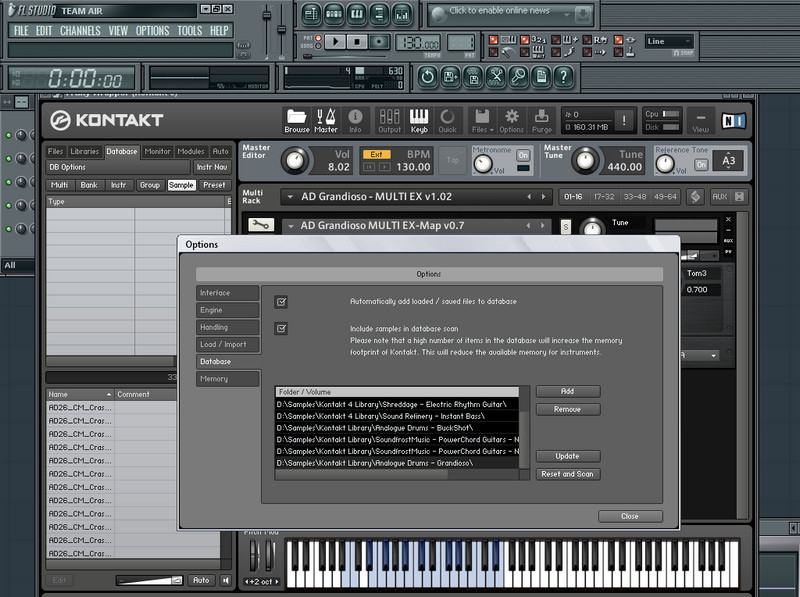Remove the selected database folder

coord(568,409)
